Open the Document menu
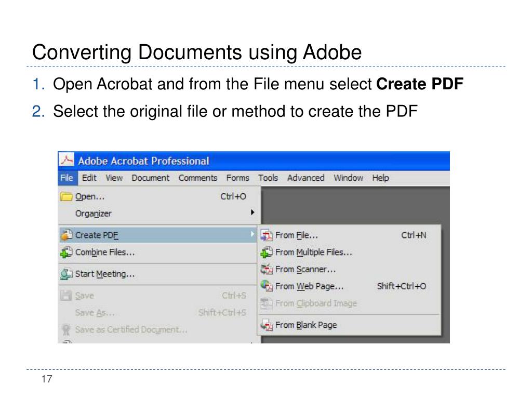 pos(150,178)
